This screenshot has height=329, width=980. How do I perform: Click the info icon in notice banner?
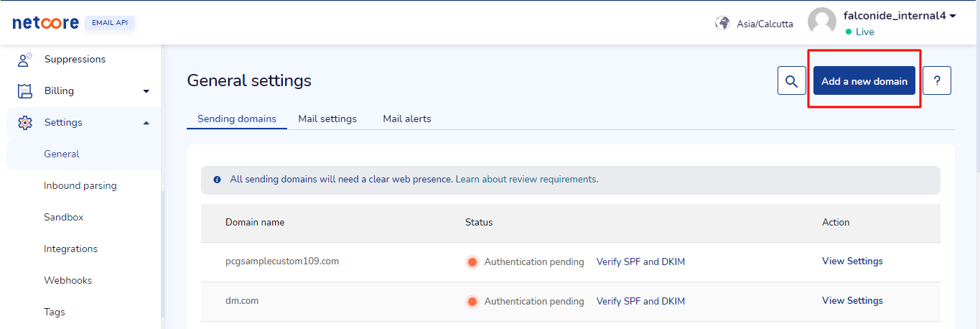click(x=218, y=180)
